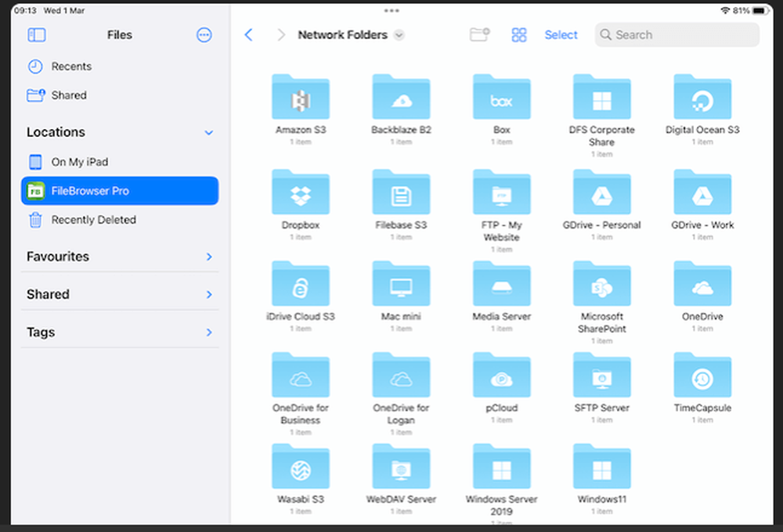
Task: Open the sidebar more options menu
Action: tap(204, 35)
